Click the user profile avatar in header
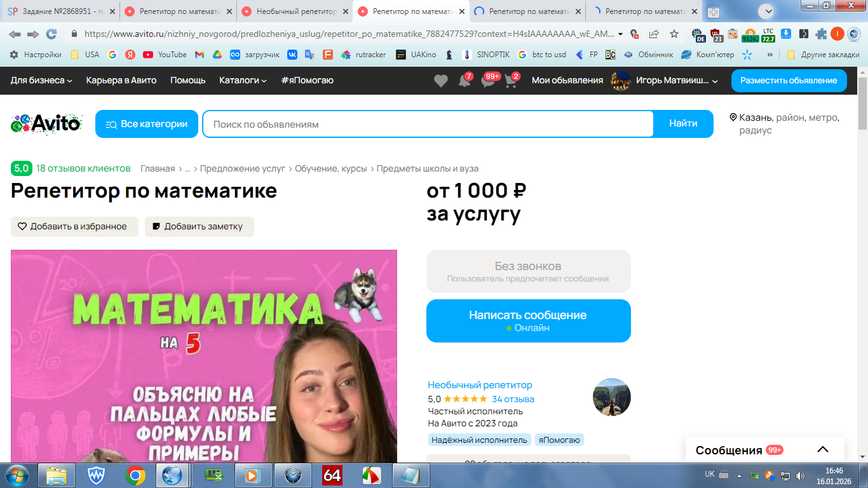The width and height of the screenshot is (868, 488). (x=620, y=81)
